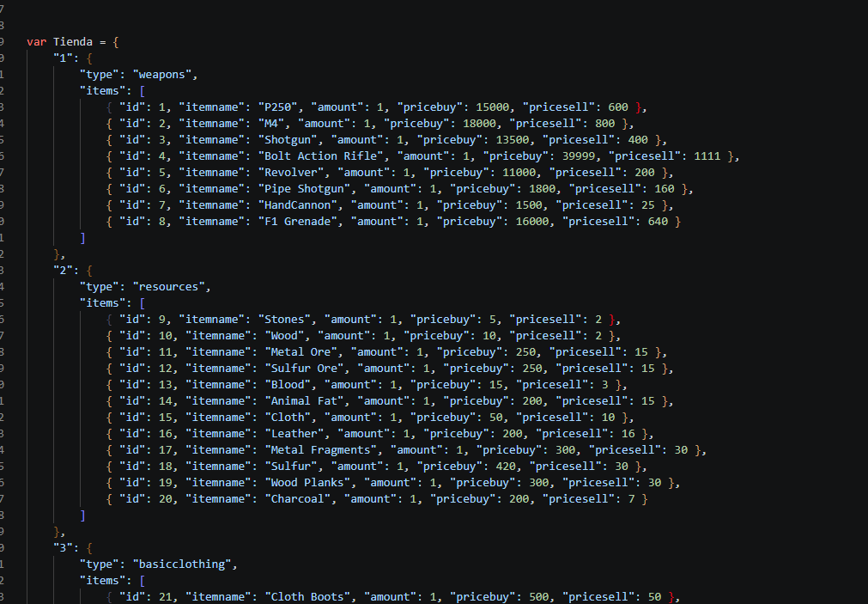Place cursor on "Pipe Shotgun" text
The height and width of the screenshot is (604, 868).
point(307,188)
